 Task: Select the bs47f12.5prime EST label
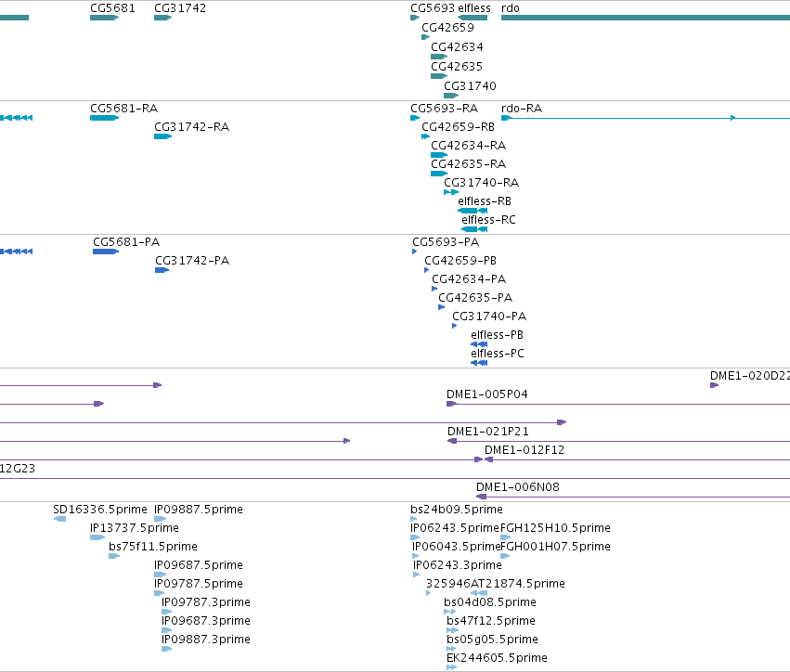tap(491, 622)
